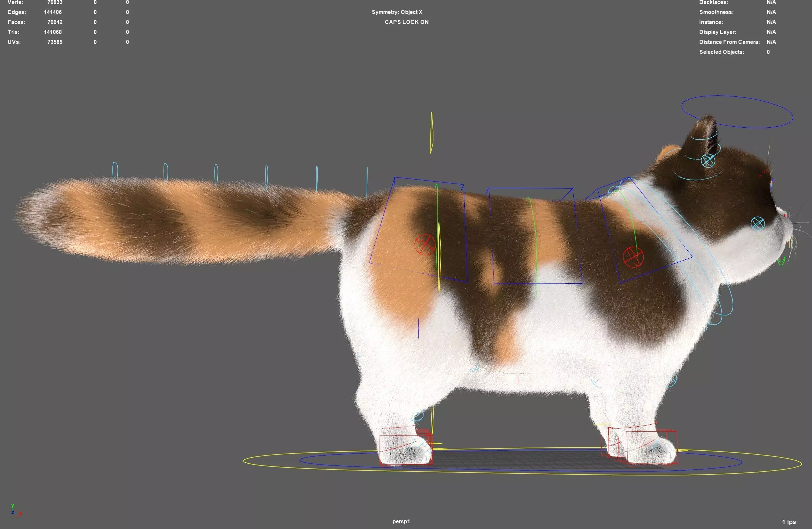Pick the green jaw control under the chin
Image resolution: width=812 pixels, height=529 pixels.
point(781,261)
